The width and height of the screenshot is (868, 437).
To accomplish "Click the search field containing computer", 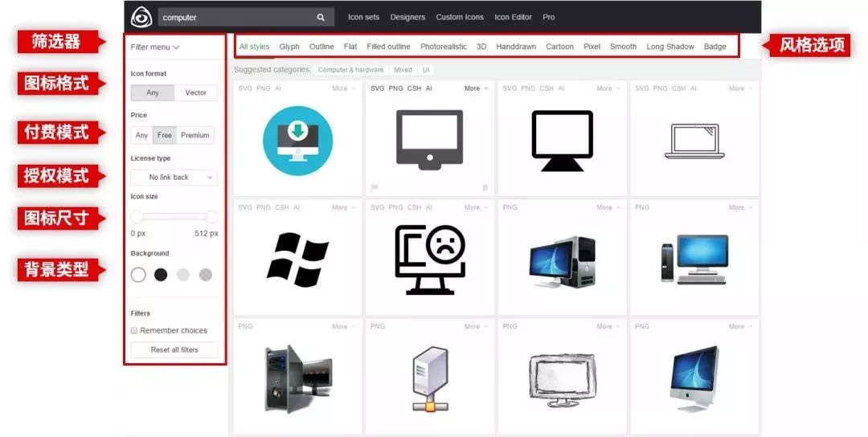I will [233, 17].
